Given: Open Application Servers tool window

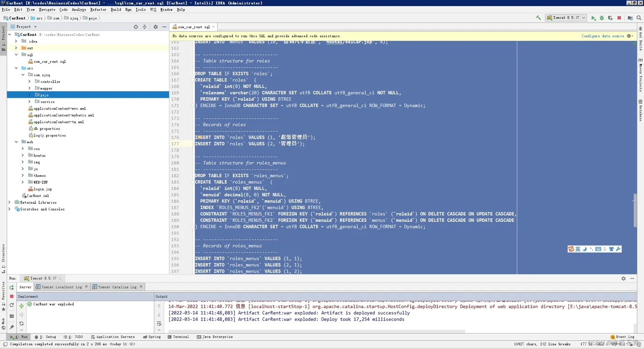Looking at the screenshot, I should pyautogui.click(x=113, y=337).
